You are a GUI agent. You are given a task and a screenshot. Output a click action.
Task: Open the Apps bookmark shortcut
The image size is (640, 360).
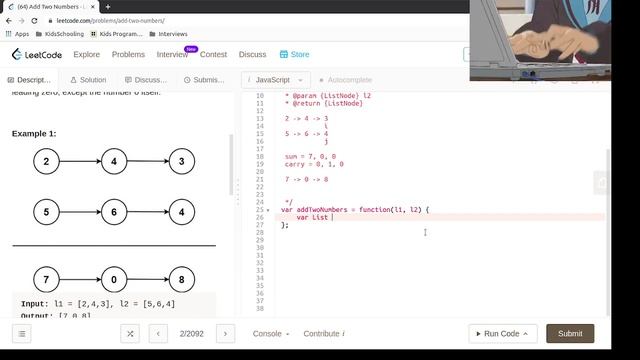click(17, 34)
